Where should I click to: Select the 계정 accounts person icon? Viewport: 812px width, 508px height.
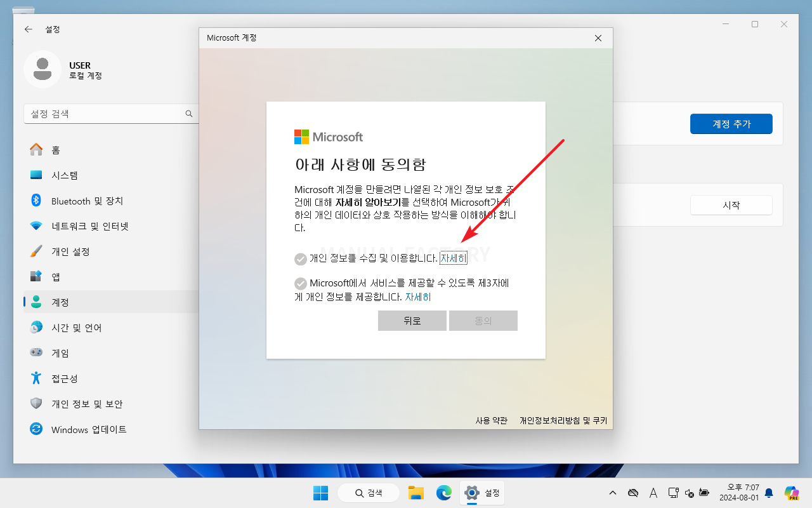[x=36, y=302]
